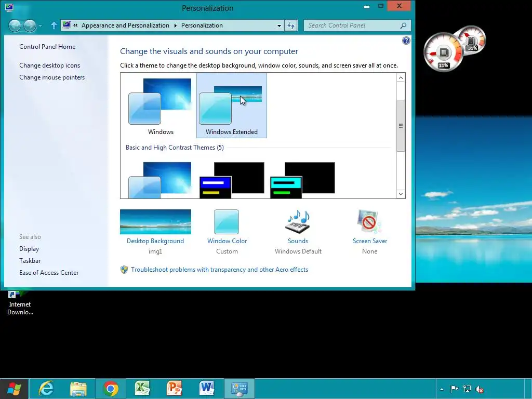The height and width of the screenshot is (399, 532).
Task: Click the arrow between Appearance and Personalization breadcrumbs
Action: pos(176,25)
